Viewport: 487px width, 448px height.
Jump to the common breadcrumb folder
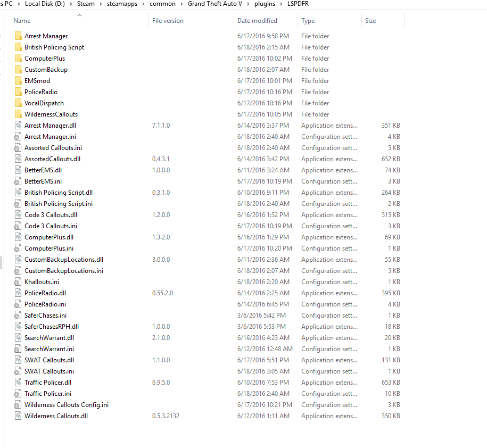[162, 4]
